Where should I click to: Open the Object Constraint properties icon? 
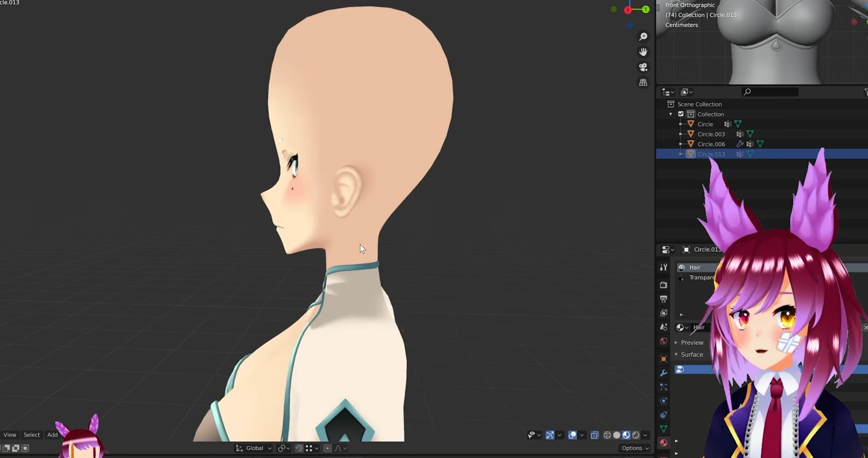664,415
